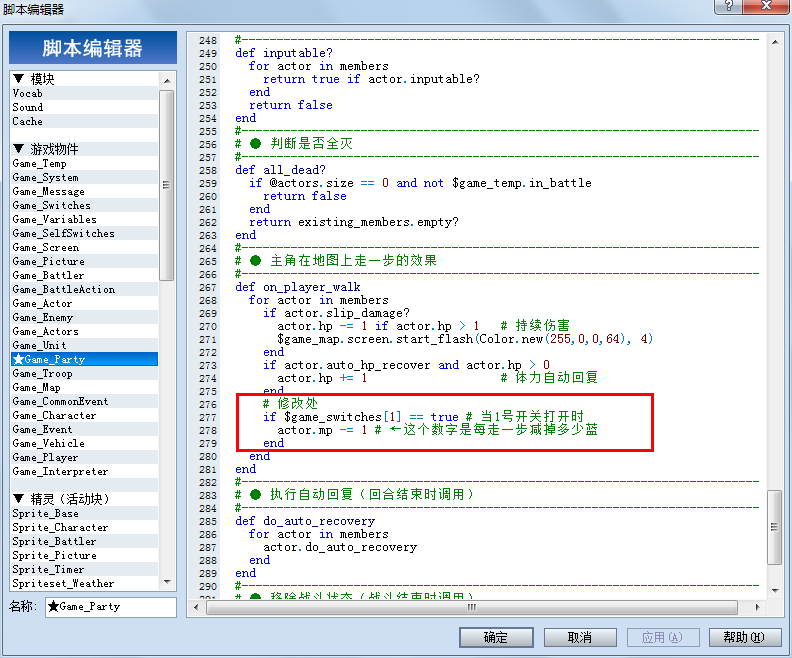Open the Game_Switches script

pos(84,206)
